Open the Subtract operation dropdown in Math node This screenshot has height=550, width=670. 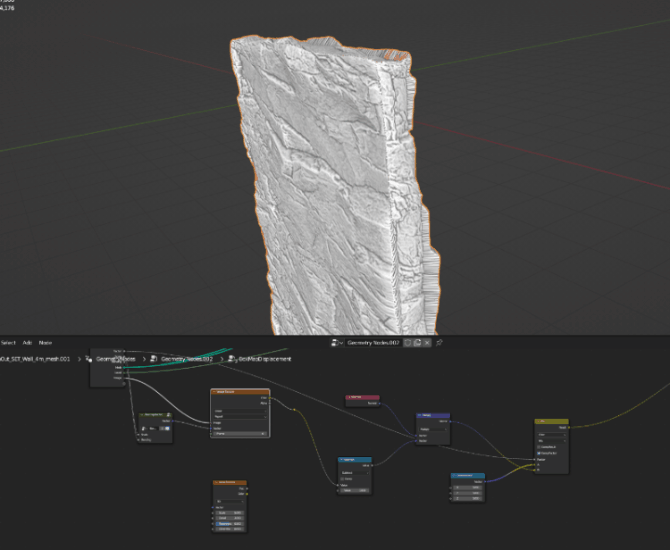(355, 473)
